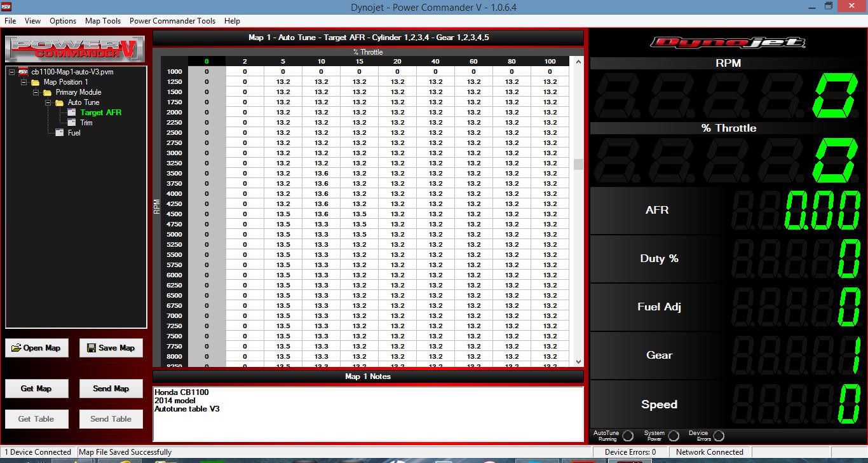Select the 6000 RPM row header

(174, 275)
